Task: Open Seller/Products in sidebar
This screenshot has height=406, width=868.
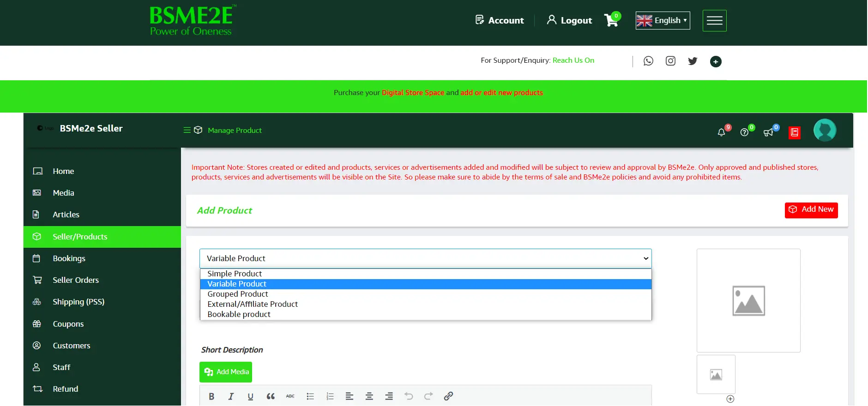Action: 102,237
